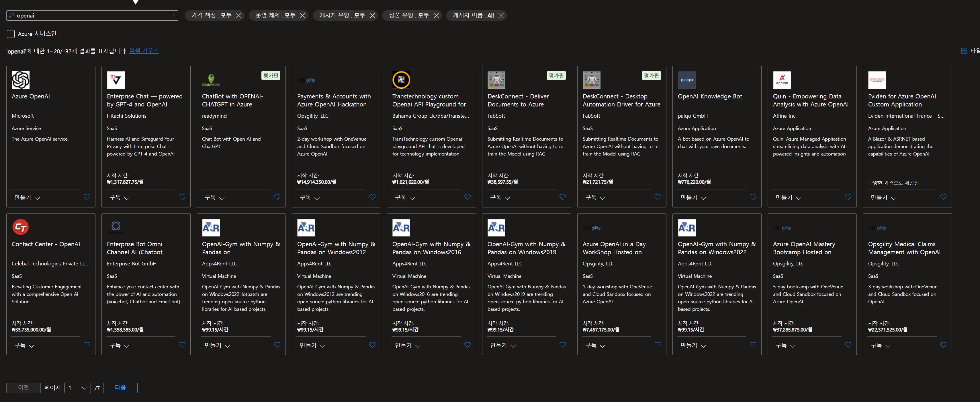Viewport: 980px width, 402px height.
Task: Click heart on Eviden for Azure OpenAI card
Action: [943, 197]
